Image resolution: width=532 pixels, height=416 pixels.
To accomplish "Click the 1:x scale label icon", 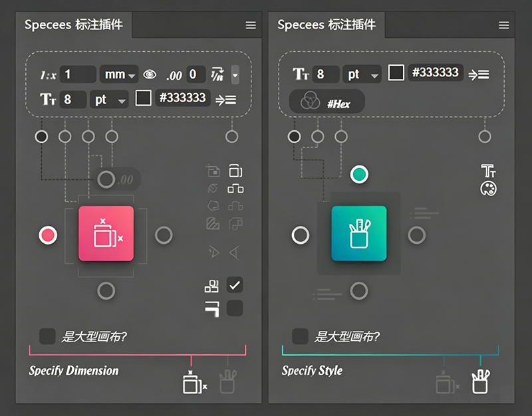I will 48,75.
